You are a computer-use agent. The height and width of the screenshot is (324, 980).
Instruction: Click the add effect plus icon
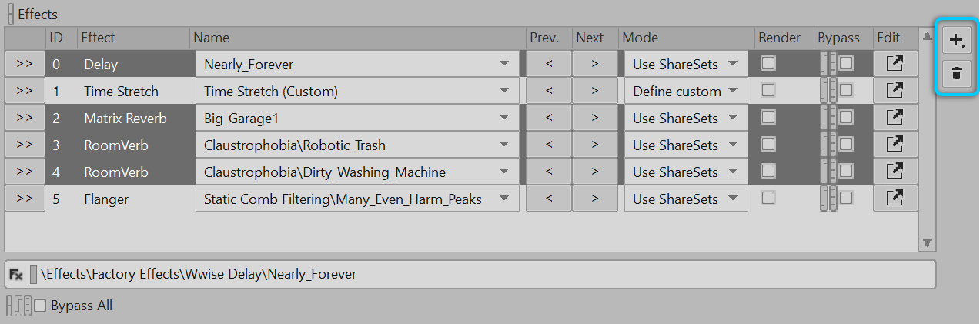point(956,41)
